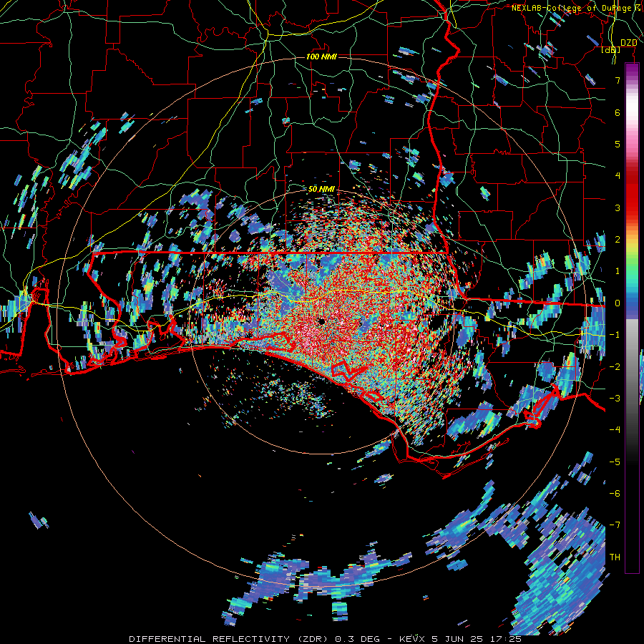This screenshot has height=644, width=644.
Task: Click the color scale label "3"
Action: [x=618, y=208]
